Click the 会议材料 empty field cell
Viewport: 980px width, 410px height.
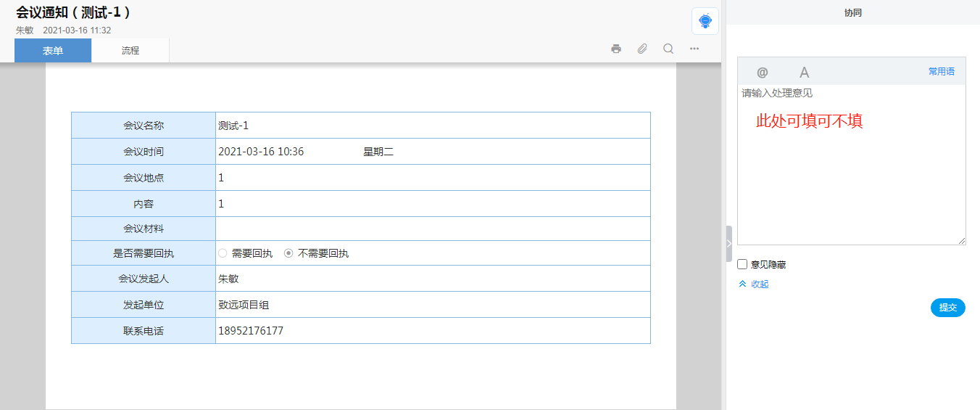[x=432, y=229]
